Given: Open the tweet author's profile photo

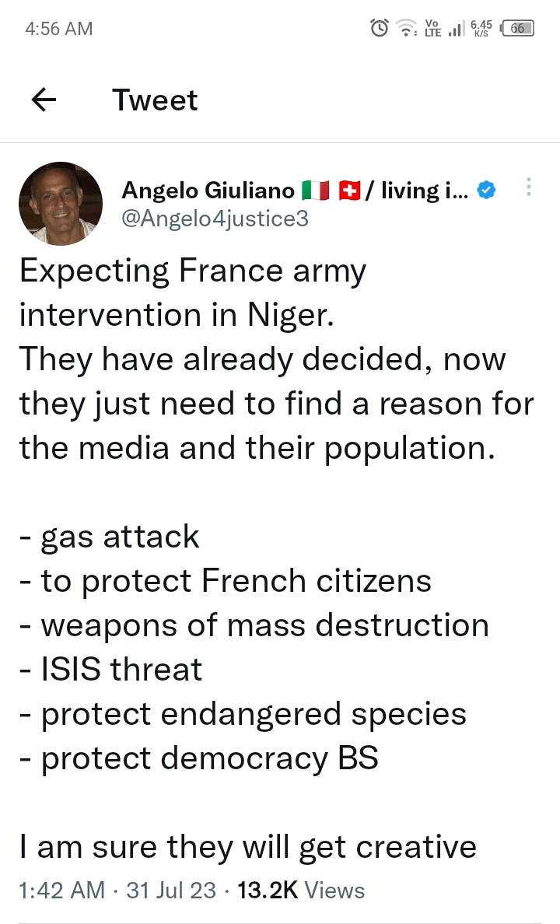Looking at the screenshot, I should point(61,203).
